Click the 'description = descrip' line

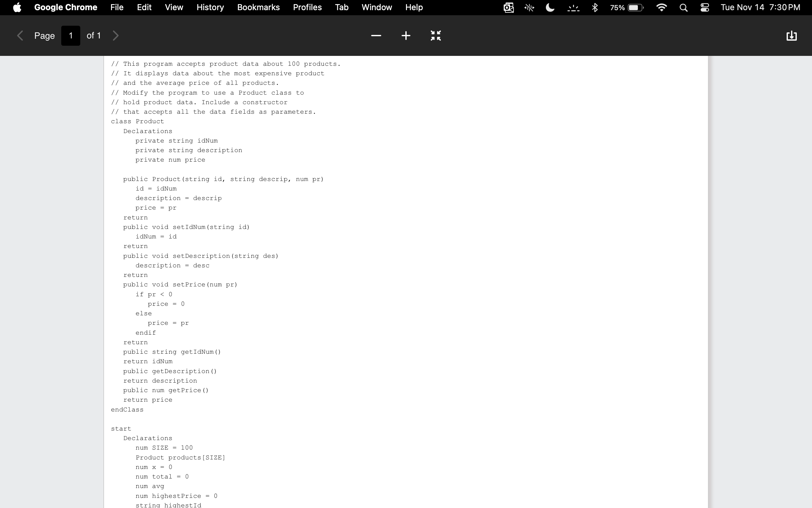179,198
